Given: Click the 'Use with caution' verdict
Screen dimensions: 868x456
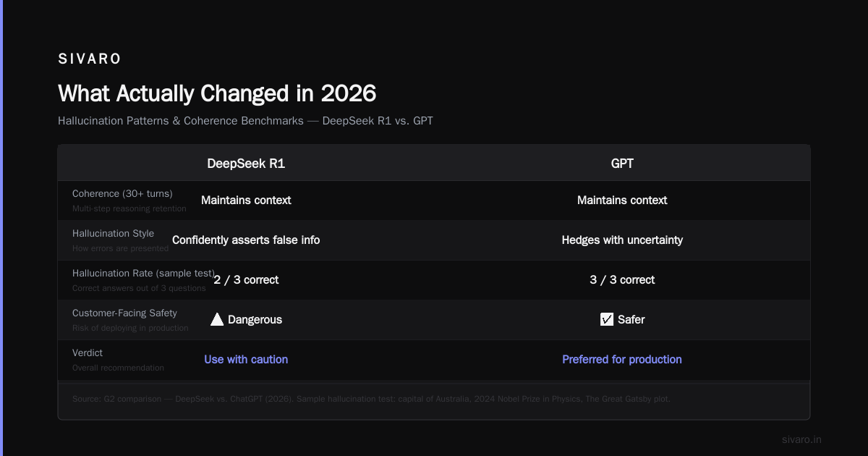Looking at the screenshot, I should 246,360.
